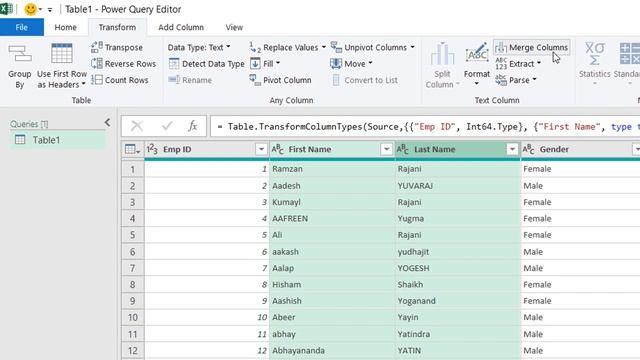Switch to the View tab
The image size is (640, 360).
coord(234,27)
